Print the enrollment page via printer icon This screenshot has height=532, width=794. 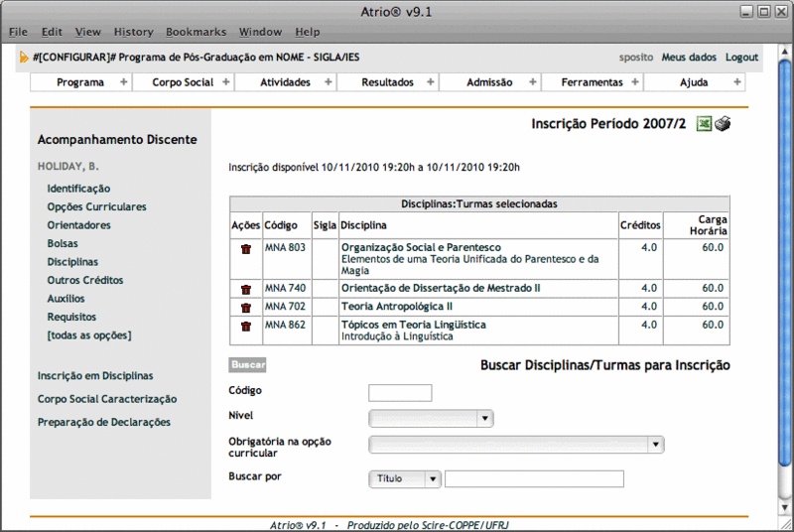coord(723,124)
